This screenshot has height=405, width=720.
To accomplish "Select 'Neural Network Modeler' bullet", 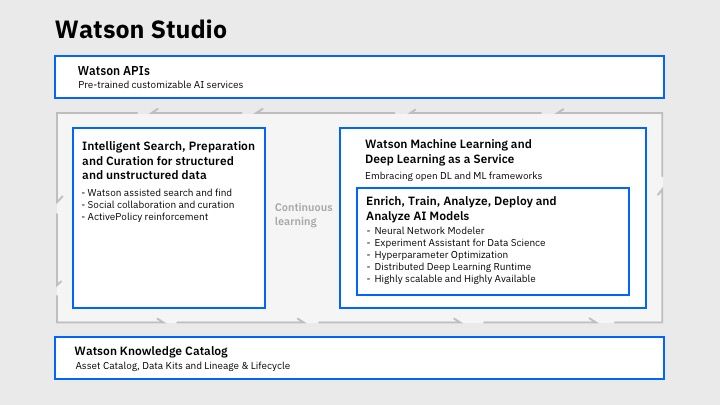I will [426, 231].
